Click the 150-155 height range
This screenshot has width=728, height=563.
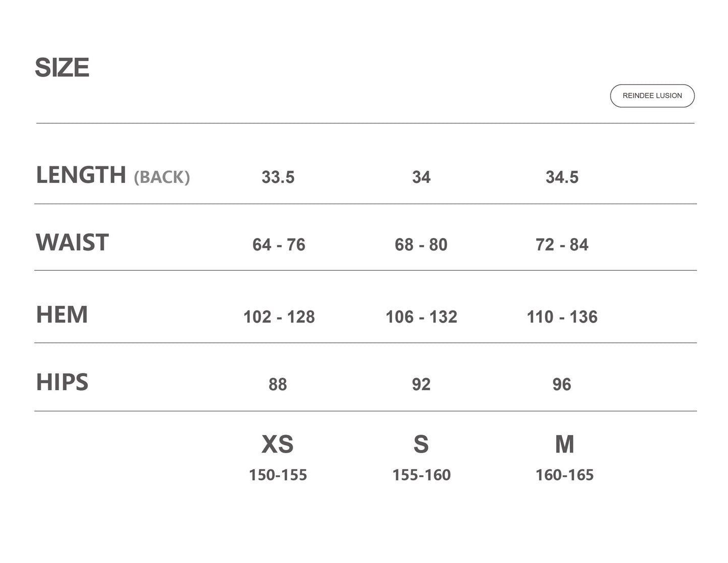278,475
